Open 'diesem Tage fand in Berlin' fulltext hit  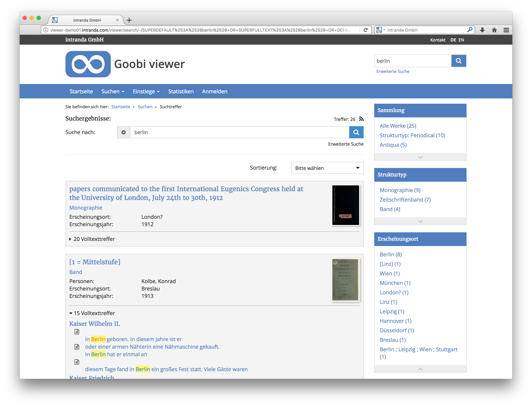click(x=166, y=369)
